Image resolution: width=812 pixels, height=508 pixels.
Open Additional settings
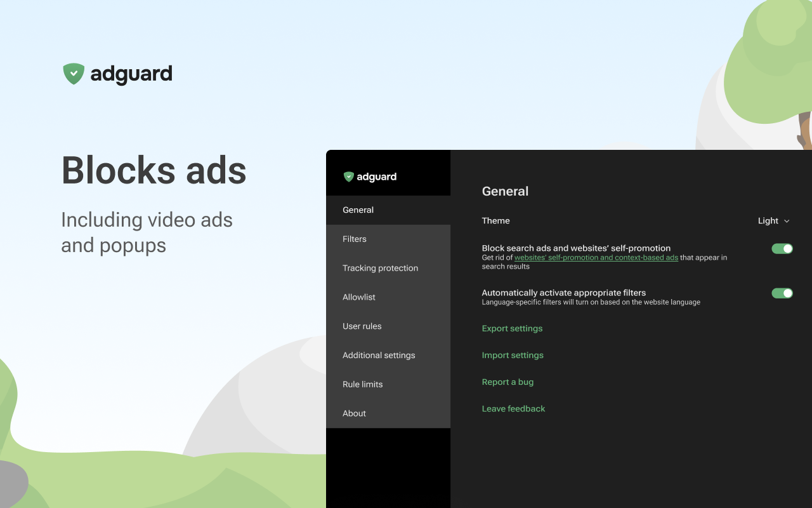click(x=379, y=355)
